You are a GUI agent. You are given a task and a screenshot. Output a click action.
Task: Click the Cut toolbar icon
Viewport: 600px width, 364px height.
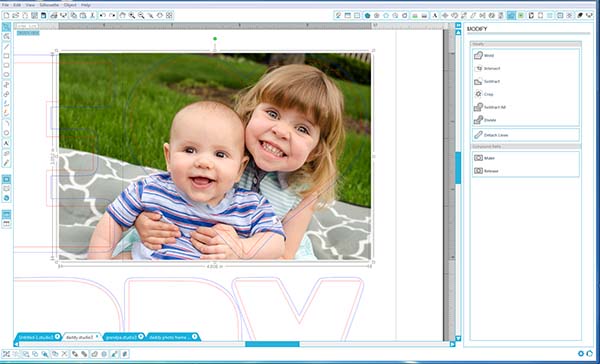92,16
